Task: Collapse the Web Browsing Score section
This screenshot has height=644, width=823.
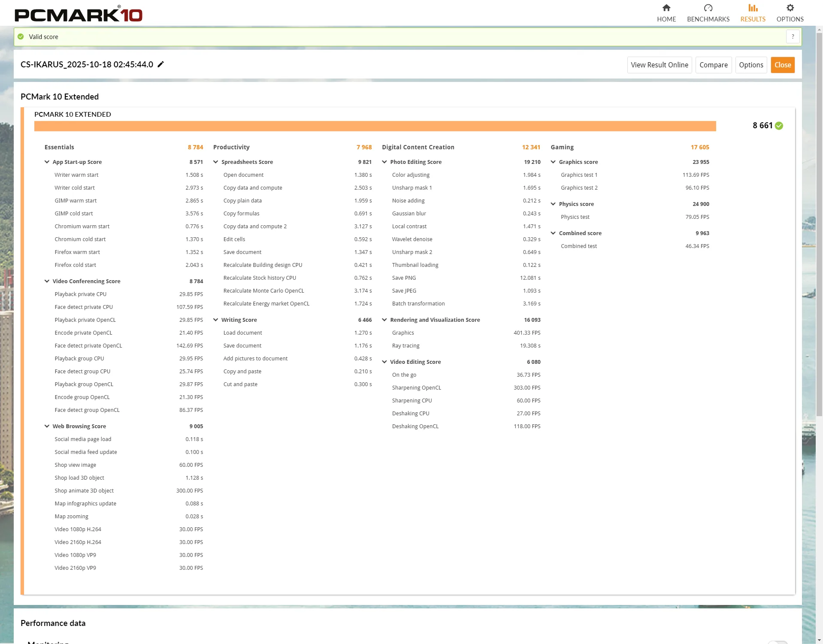Action: point(47,426)
